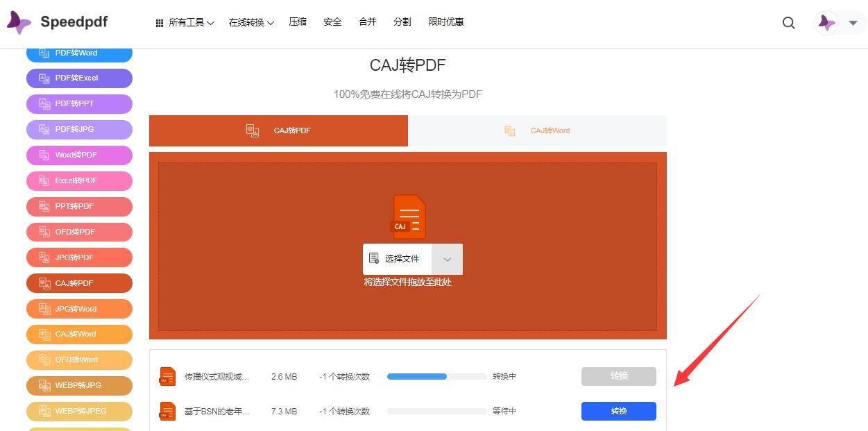Screen dimensions: 868x431
Task: Click the PPT转PDF sidebar icon
Action: pos(44,206)
